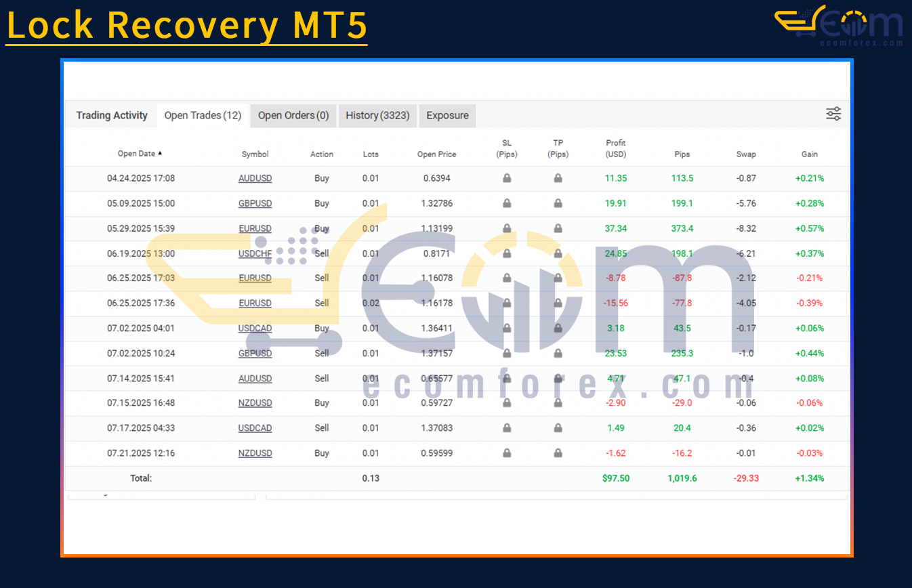
Task: Select total lots value 0.13
Action: pos(371,478)
